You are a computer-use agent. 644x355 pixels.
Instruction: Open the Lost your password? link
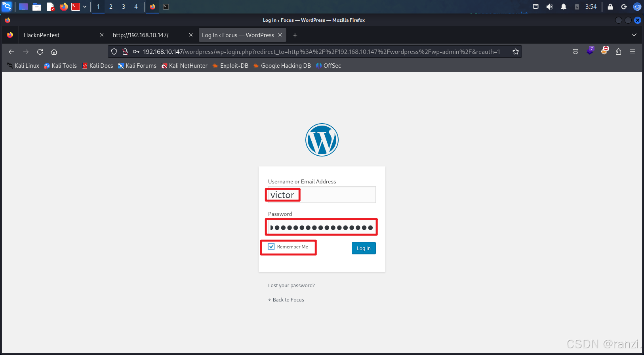point(292,285)
